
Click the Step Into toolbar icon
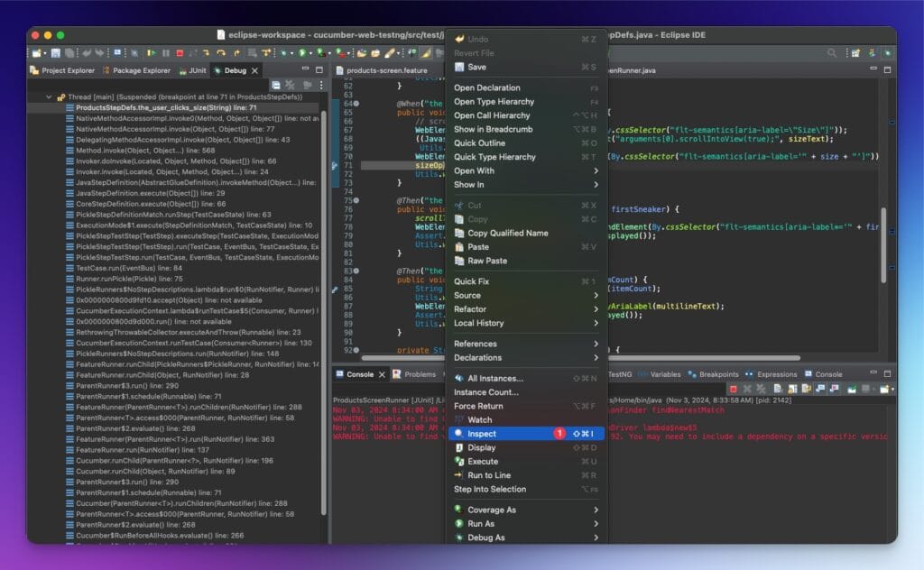207,53
